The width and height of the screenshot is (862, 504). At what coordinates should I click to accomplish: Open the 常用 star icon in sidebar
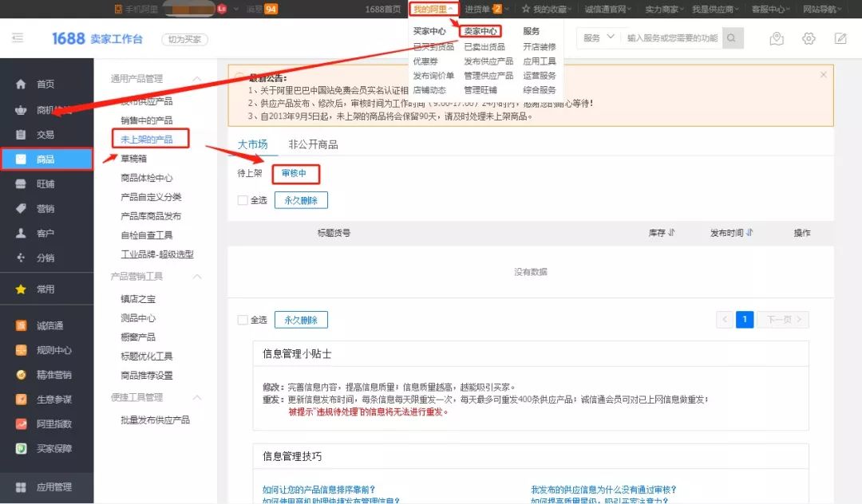(x=21, y=289)
